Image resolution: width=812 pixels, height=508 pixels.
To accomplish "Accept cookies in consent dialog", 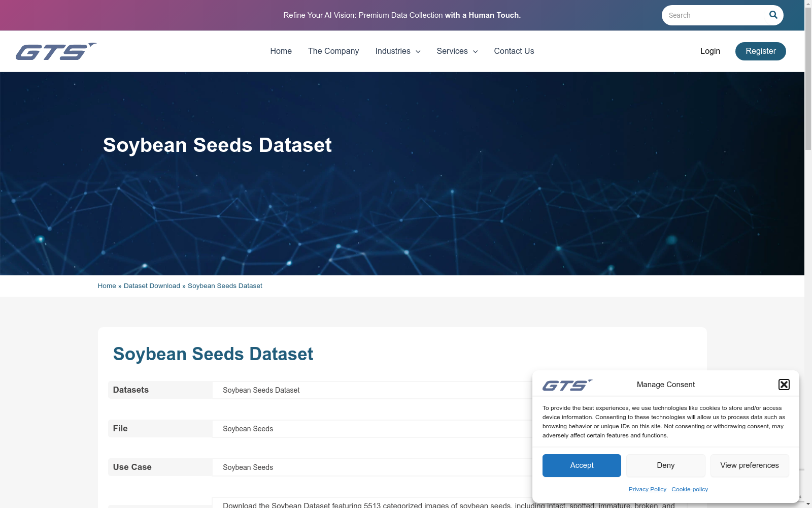I will 582,465.
